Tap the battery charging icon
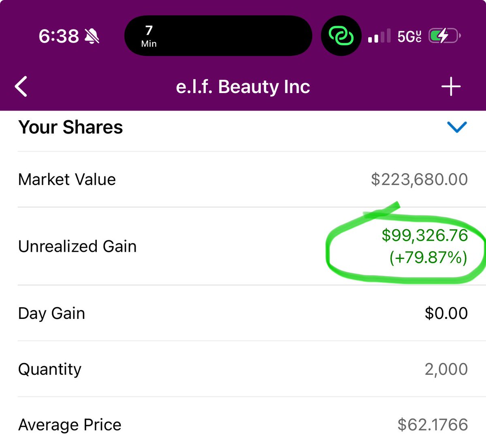Viewport: 486px width, 448px height. (x=444, y=36)
